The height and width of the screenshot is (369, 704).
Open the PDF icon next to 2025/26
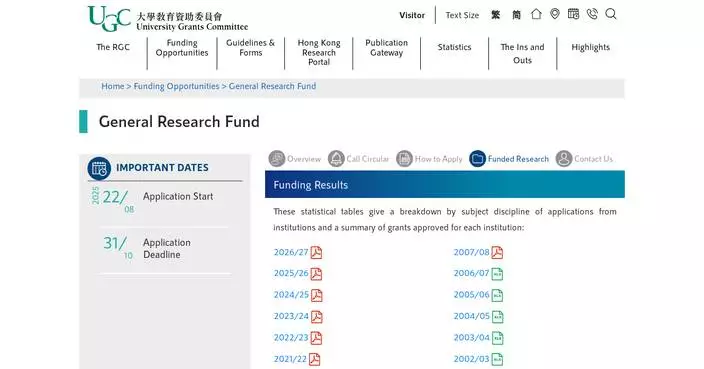(317, 274)
